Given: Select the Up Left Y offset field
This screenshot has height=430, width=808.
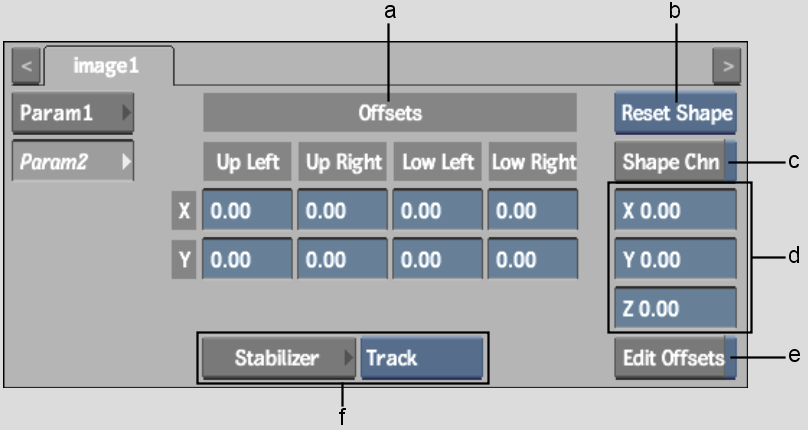Looking at the screenshot, I should click(x=247, y=259).
